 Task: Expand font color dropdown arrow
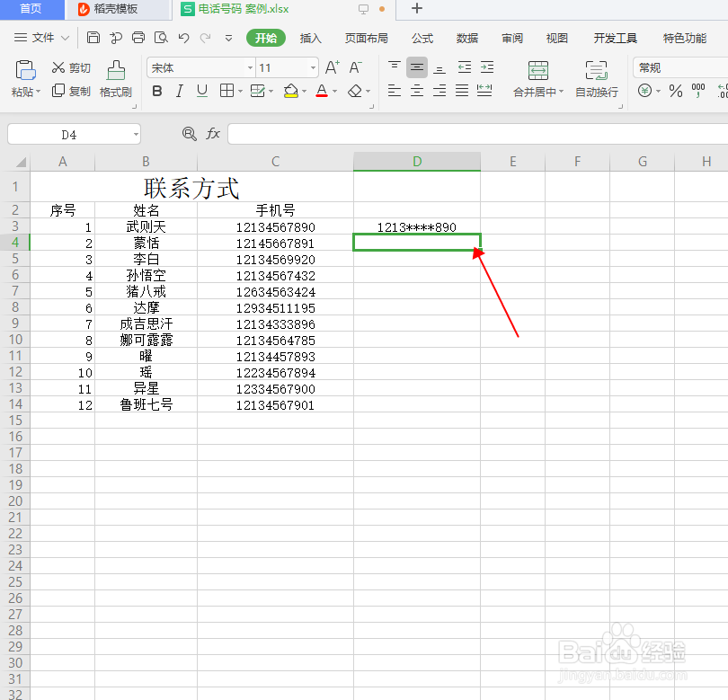point(334,92)
